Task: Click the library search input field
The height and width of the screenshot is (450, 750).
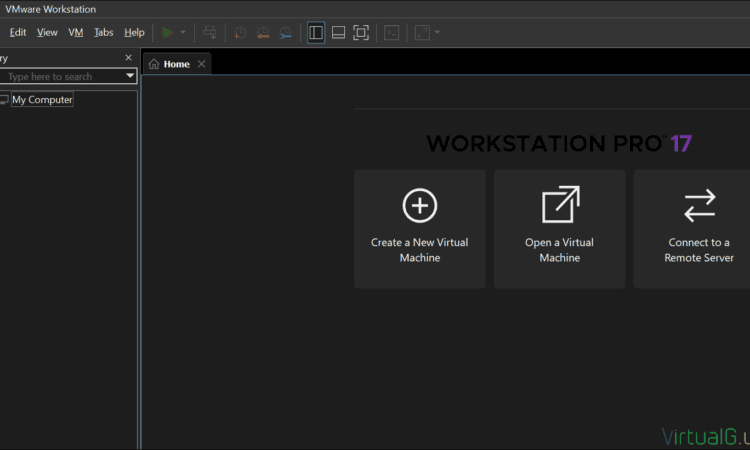Action: point(60,76)
